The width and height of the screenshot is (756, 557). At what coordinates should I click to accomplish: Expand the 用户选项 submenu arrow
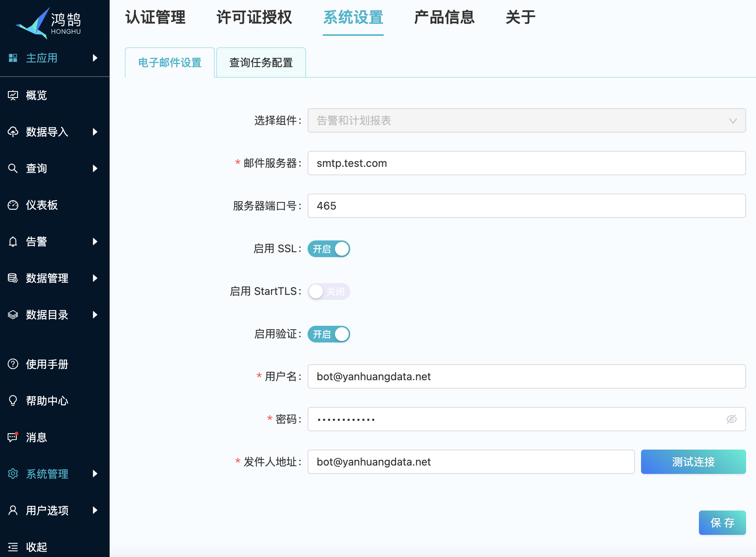[95, 510]
